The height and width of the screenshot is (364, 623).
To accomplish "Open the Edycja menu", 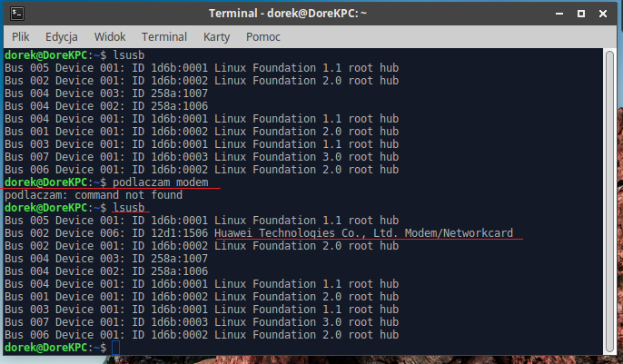I will [61, 37].
